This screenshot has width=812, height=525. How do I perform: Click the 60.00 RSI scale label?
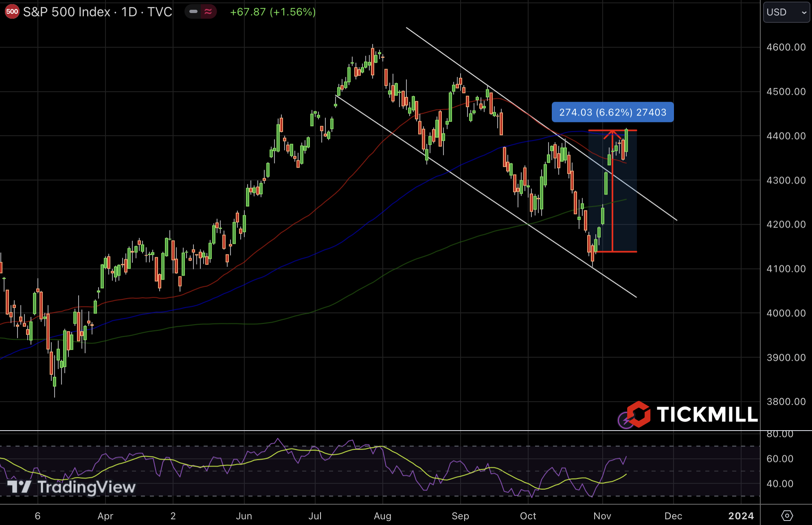click(x=779, y=459)
